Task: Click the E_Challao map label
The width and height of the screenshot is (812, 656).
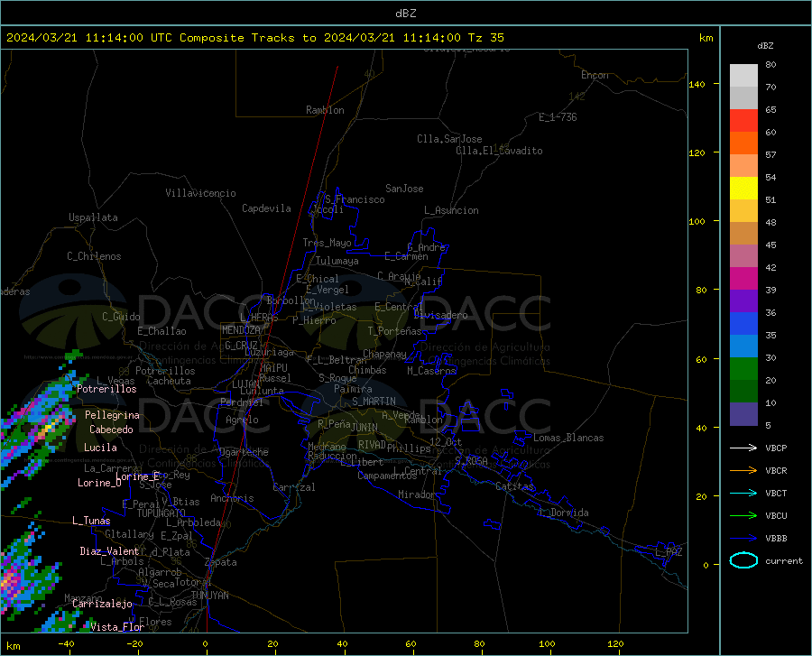Action: [161, 331]
